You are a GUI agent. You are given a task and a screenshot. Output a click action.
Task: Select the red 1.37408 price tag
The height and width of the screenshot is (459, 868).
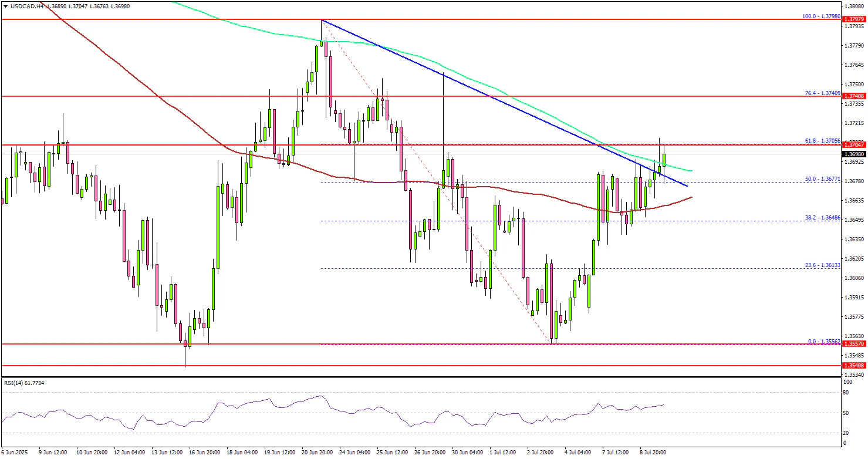[854, 96]
